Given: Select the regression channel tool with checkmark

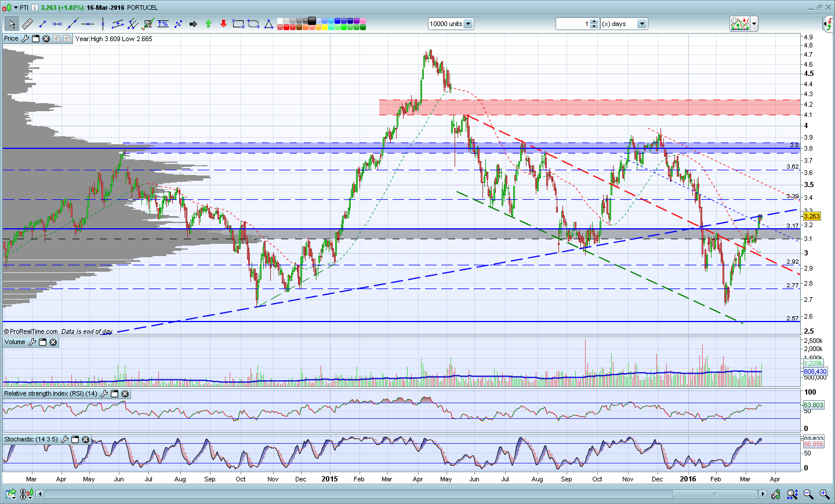Looking at the screenshot, I should click(x=148, y=24).
